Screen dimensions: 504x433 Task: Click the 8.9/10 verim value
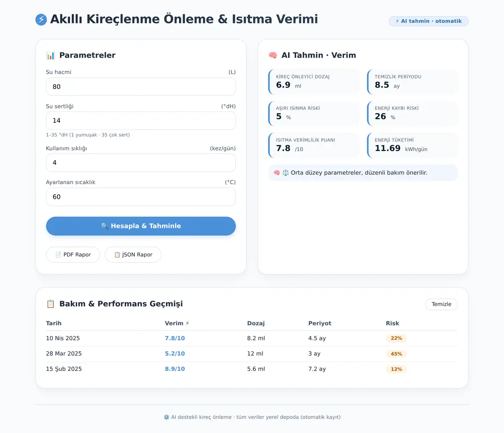[175, 369]
